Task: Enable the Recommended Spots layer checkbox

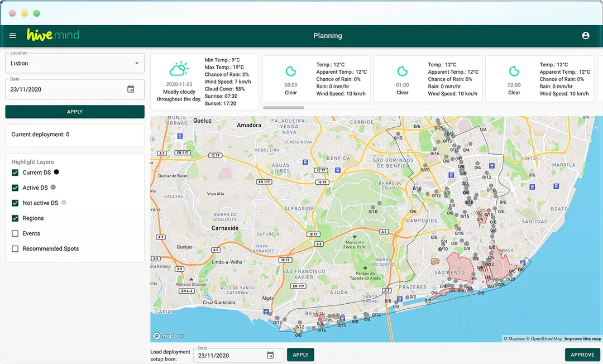Action: tap(15, 248)
